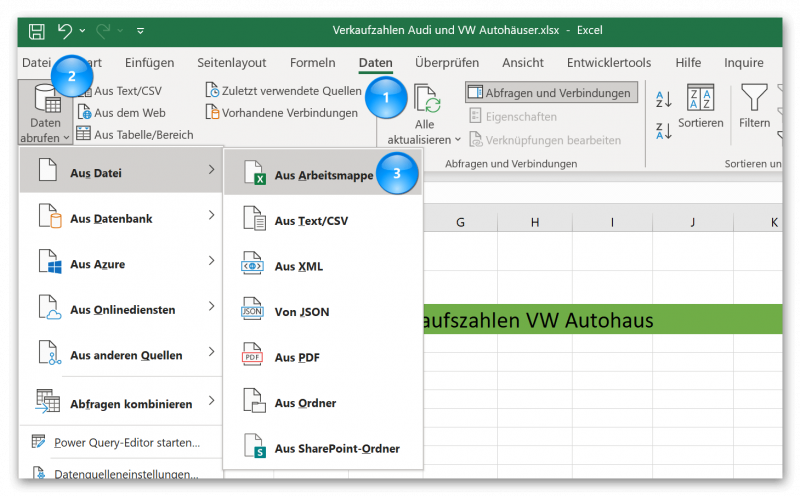Screen dimensions: 800x496
Task: Click Verknüpfungen bearbeiten
Action: [x=545, y=140]
